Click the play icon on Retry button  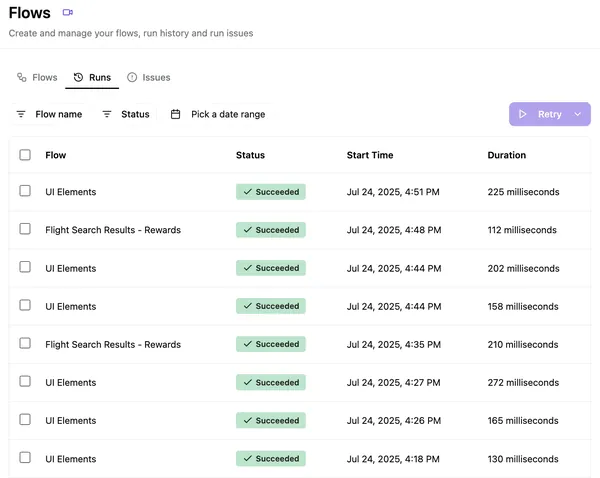(522, 114)
